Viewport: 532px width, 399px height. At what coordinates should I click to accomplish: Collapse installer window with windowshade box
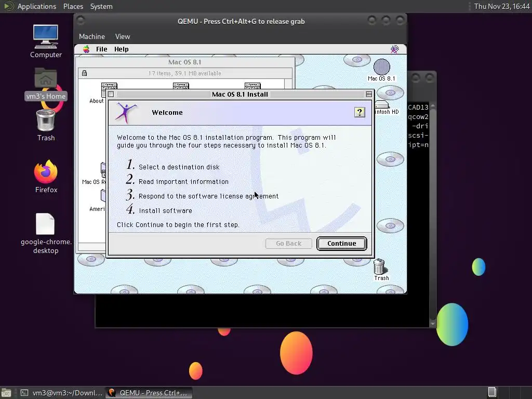pyautogui.click(x=369, y=95)
